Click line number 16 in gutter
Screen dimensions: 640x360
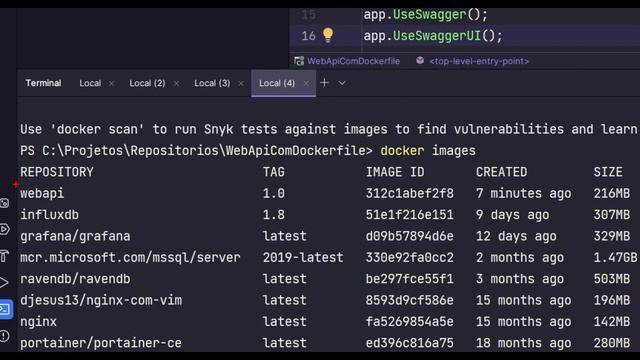[x=309, y=36]
